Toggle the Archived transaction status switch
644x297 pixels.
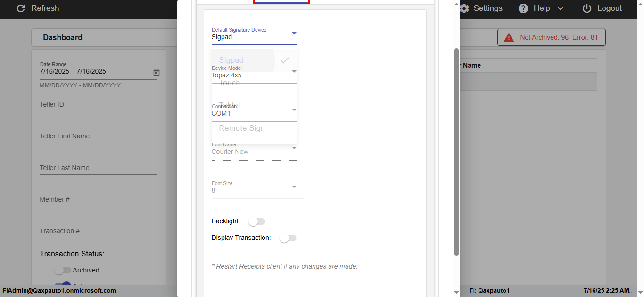click(62, 270)
